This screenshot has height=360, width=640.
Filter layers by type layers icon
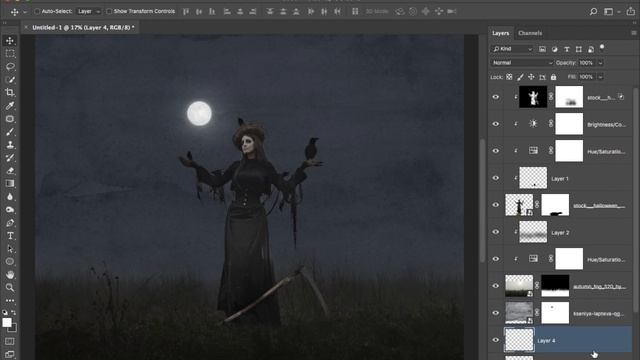pyautogui.click(x=567, y=49)
